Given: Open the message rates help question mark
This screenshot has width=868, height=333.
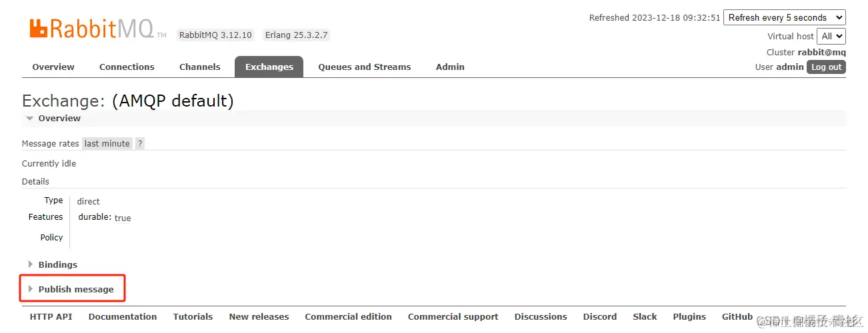Looking at the screenshot, I should pyautogui.click(x=140, y=143).
